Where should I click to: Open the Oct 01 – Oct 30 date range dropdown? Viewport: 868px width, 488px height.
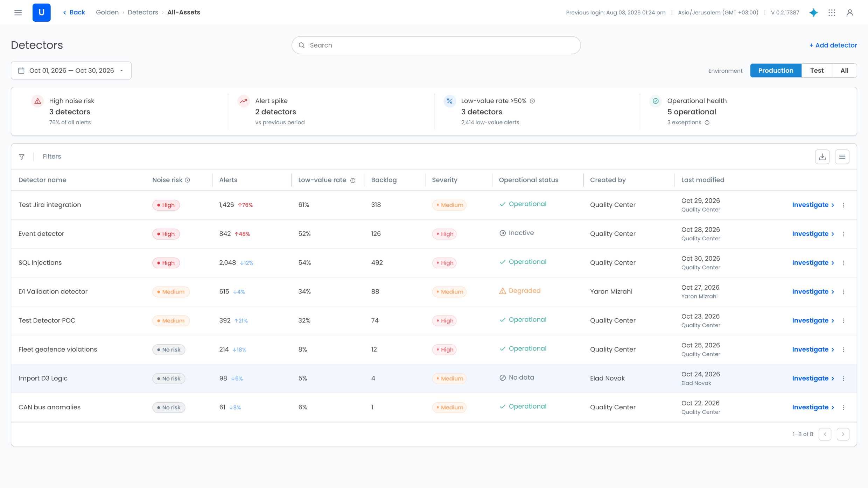[71, 71]
